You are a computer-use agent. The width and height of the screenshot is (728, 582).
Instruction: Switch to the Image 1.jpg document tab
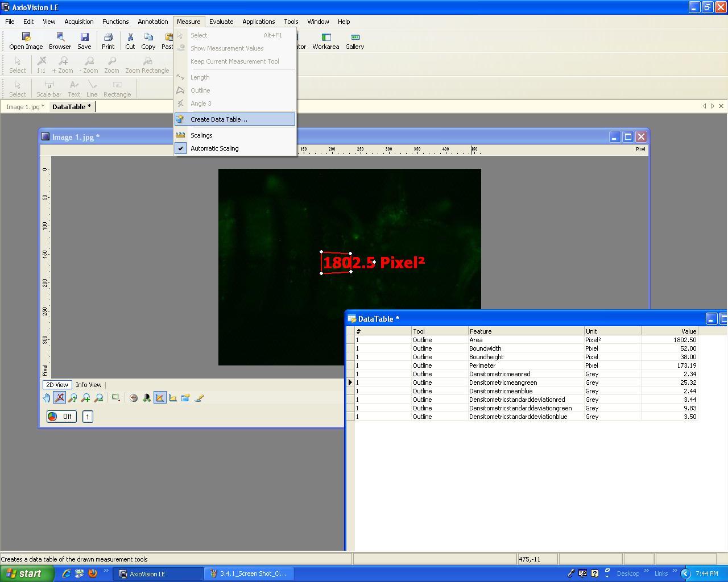coord(25,107)
